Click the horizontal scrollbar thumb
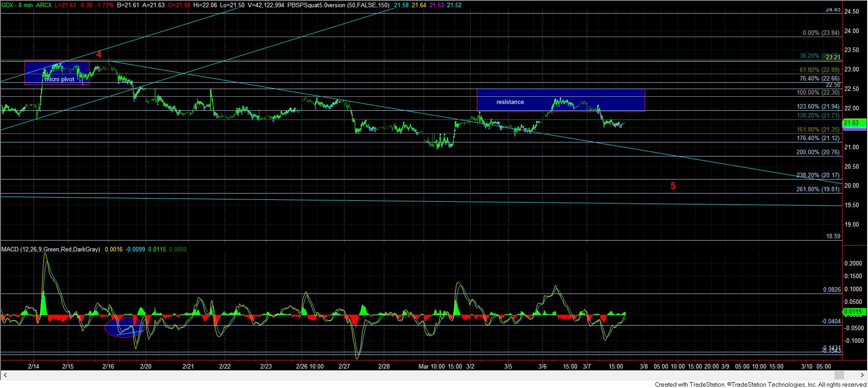This screenshot has height=388, width=868. pyautogui.click(x=839, y=375)
